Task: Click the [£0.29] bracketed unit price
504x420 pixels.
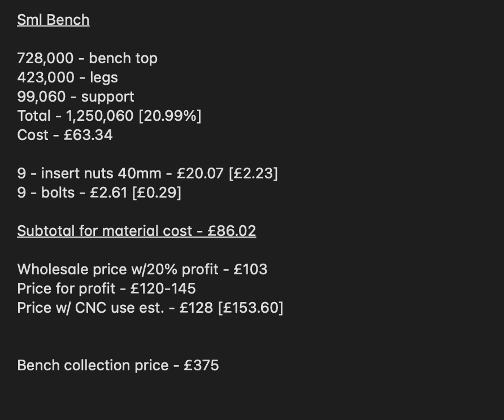Action: coord(157,193)
